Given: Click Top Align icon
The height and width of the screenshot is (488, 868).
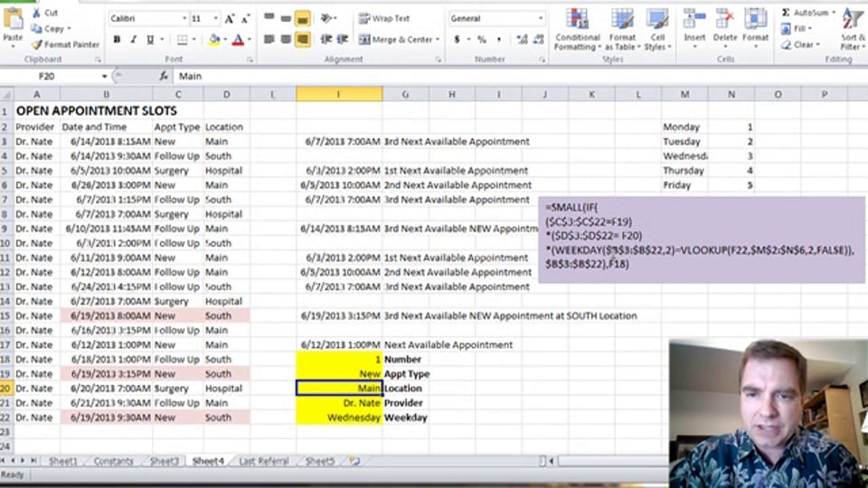Looking at the screenshot, I should pyautogui.click(x=269, y=18).
